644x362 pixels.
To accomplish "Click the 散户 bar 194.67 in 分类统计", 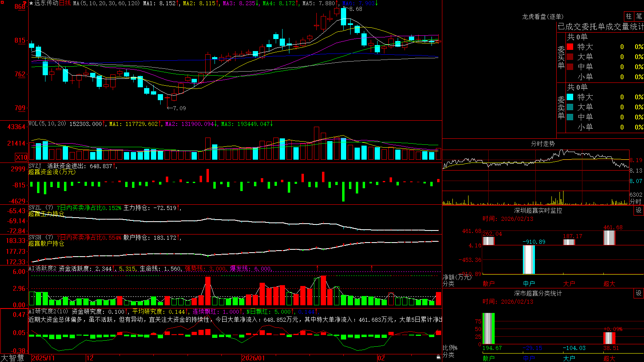I will 489,329.
